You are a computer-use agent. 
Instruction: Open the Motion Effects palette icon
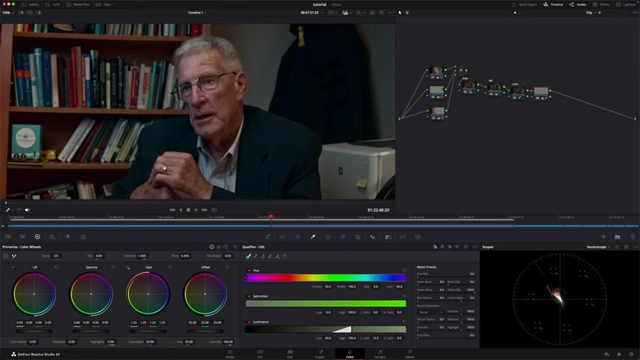point(83,237)
